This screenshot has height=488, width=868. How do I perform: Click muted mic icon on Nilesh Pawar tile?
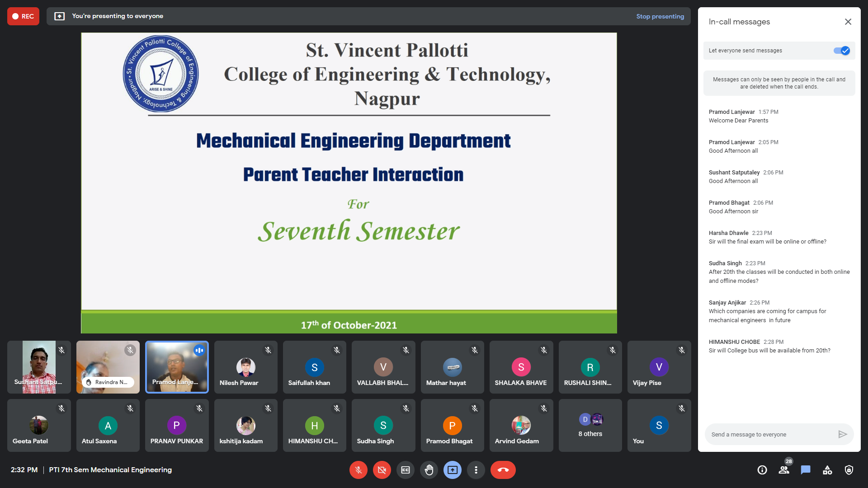pos(268,350)
